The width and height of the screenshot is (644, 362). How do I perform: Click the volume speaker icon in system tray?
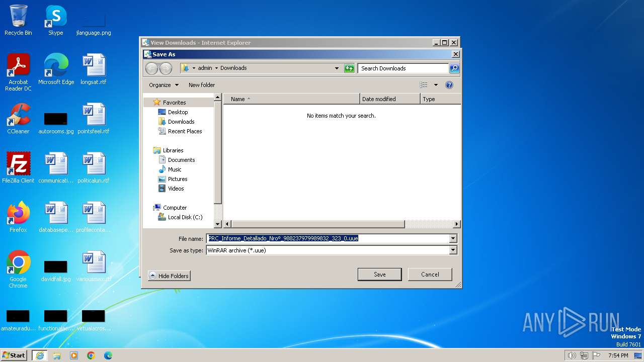(x=572, y=355)
